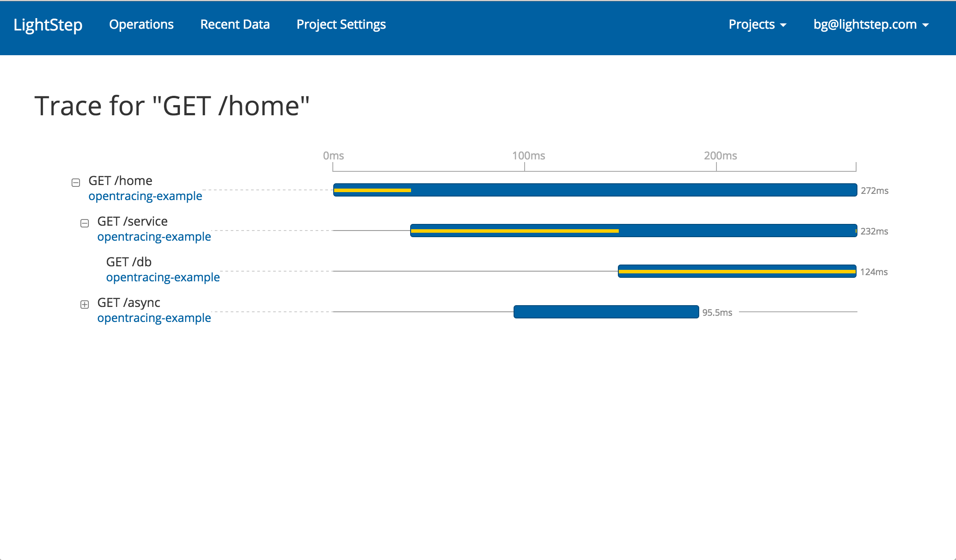Open Recent Data from navigation bar
The width and height of the screenshot is (956, 560).
coord(235,25)
